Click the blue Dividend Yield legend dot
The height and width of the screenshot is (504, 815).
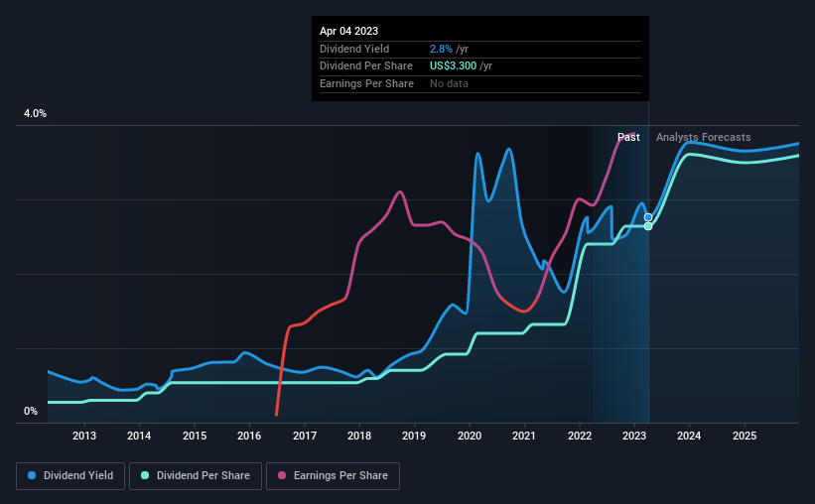coord(32,475)
